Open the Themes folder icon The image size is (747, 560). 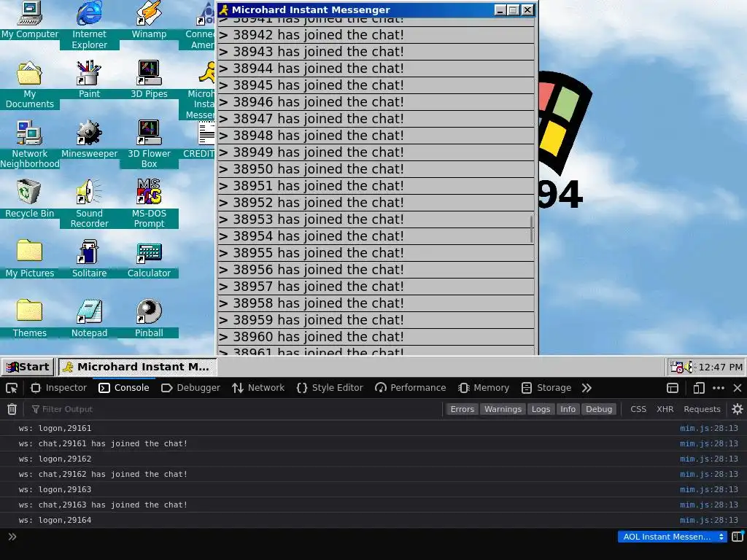(29, 319)
